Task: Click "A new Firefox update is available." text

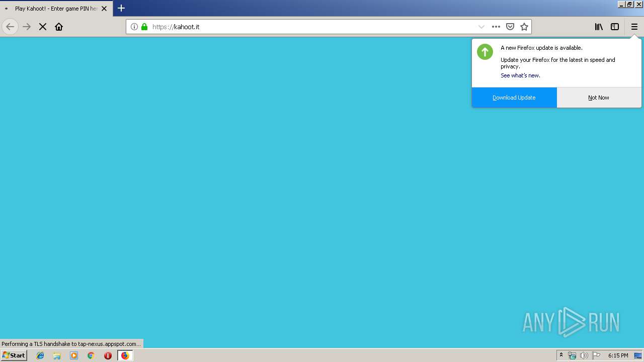Action: pos(541,48)
